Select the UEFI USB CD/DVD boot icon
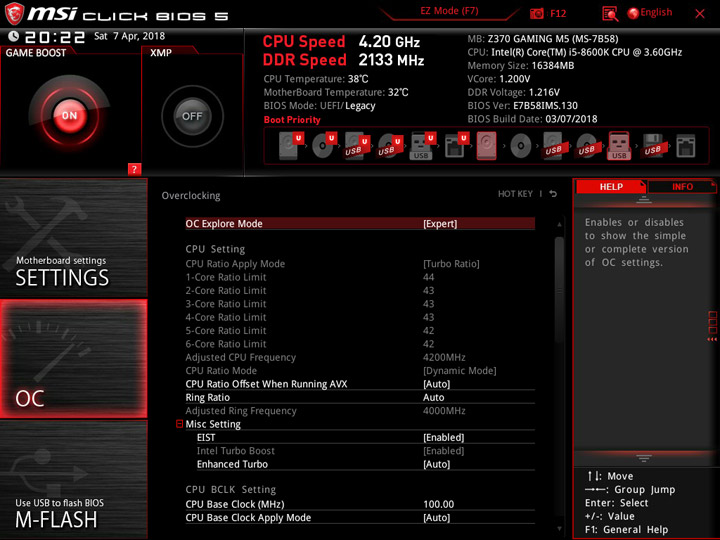This screenshot has height=540, width=720. (x=390, y=146)
